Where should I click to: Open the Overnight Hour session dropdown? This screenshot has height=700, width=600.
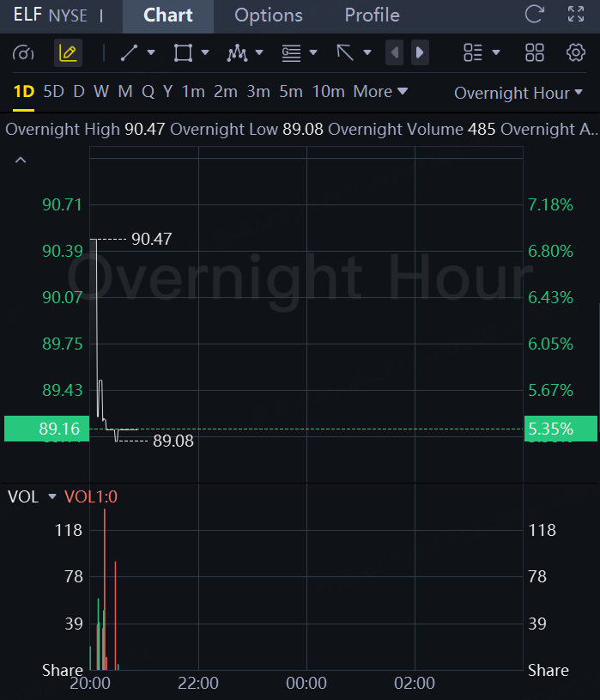(518, 93)
